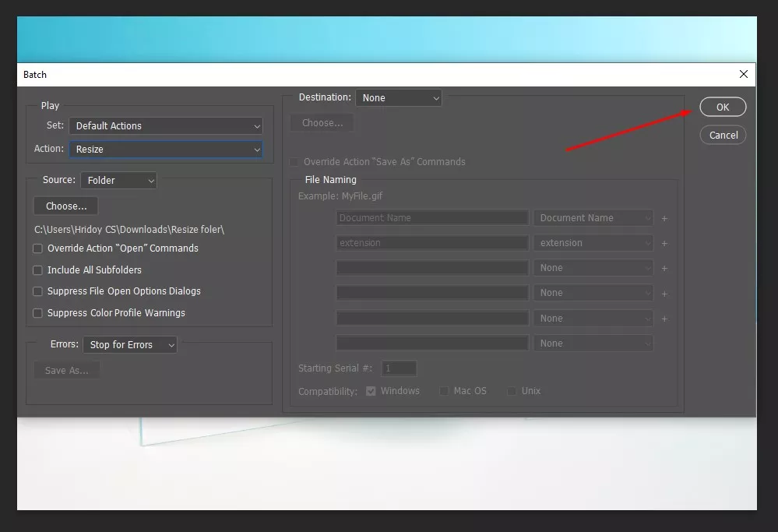
Task: Cancel the Batch dialog
Action: (723, 135)
